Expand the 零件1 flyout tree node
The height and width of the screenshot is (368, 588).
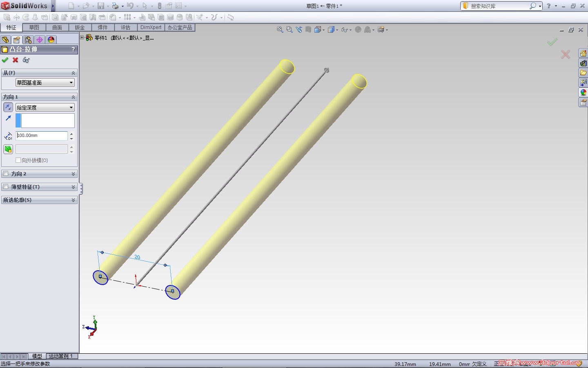point(82,38)
